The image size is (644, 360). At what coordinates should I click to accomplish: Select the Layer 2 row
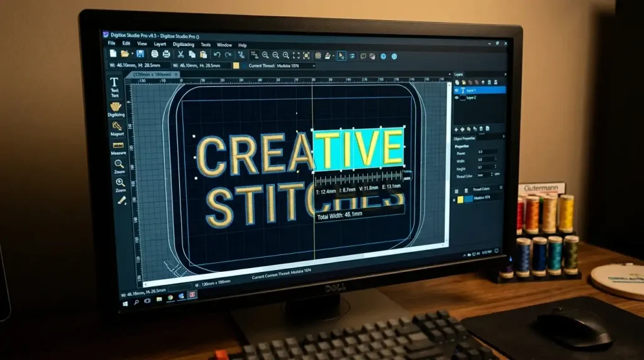coord(480,98)
